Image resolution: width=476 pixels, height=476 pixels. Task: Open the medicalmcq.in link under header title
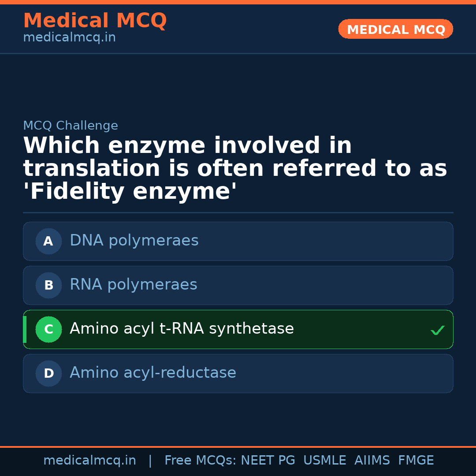click(x=69, y=37)
